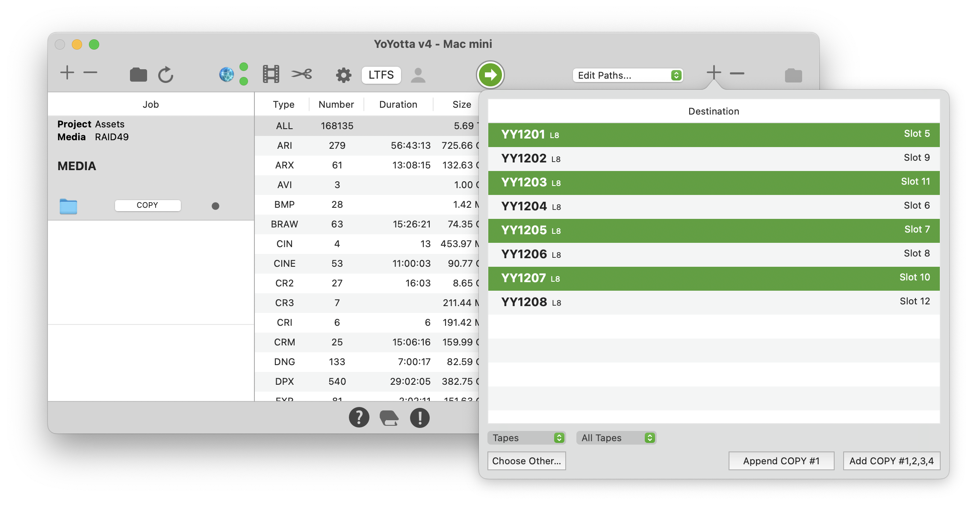The height and width of the screenshot is (513, 980).
Task: Click the tape cartridge icon in bottom bar
Action: click(x=390, y=418)
